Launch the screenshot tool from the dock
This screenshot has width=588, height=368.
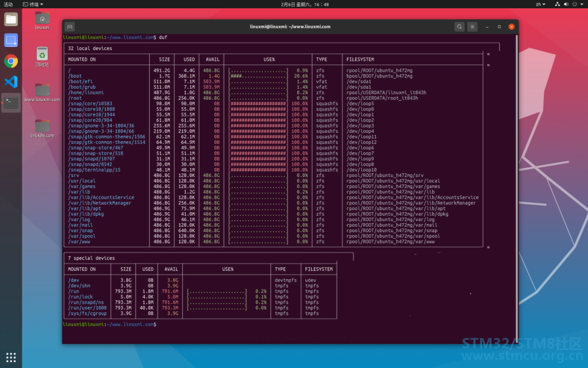[x=11, y=40]
